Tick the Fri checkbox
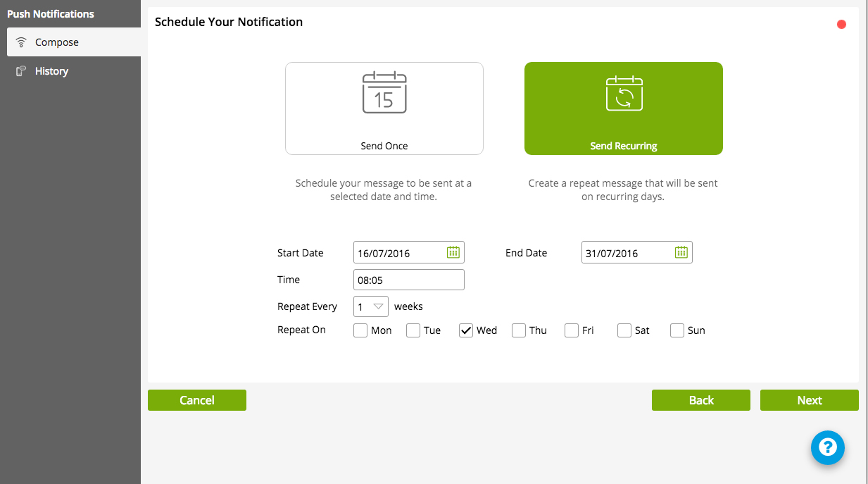 572,330
